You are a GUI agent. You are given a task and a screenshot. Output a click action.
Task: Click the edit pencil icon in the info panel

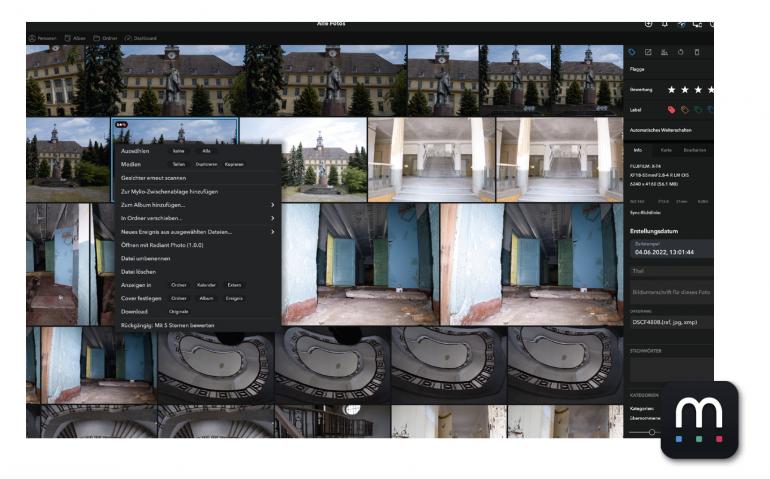coord(648,52)
